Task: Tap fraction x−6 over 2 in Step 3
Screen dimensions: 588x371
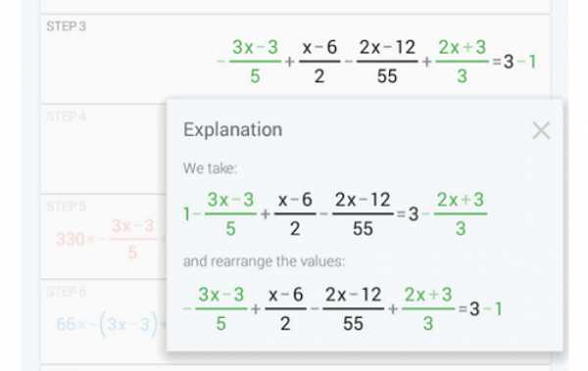Action: [x=319, y=62]
